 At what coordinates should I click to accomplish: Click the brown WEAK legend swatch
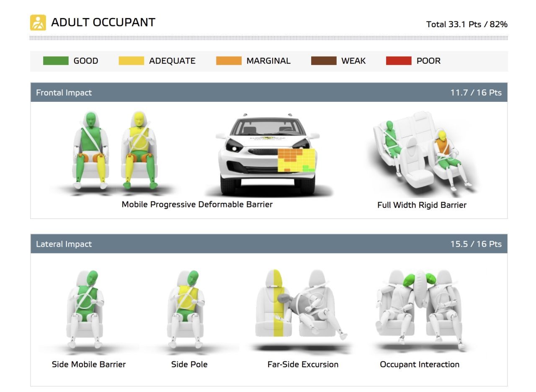[324, 61]
